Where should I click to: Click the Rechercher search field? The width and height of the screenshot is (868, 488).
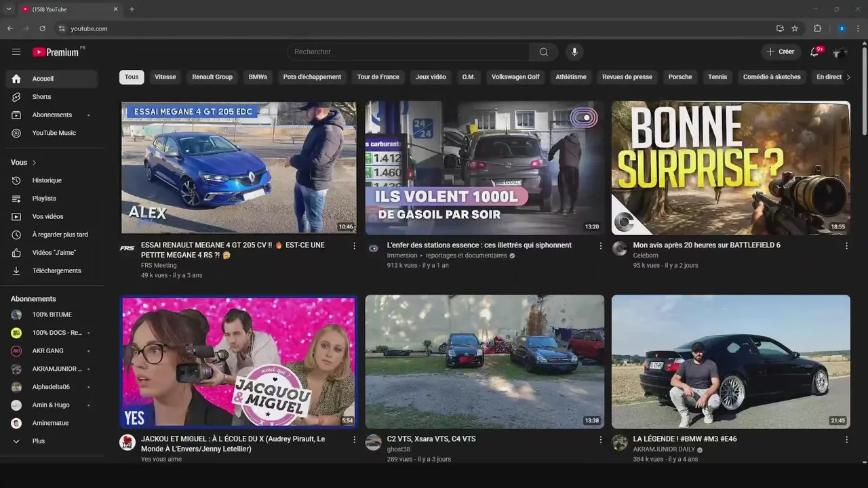408,52
